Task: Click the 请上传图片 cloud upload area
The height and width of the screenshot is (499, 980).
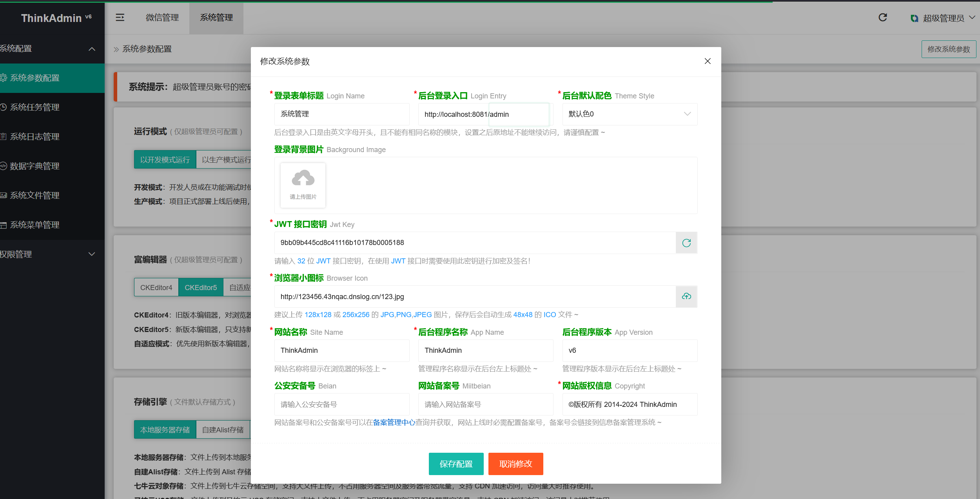Action: point(303,185)
